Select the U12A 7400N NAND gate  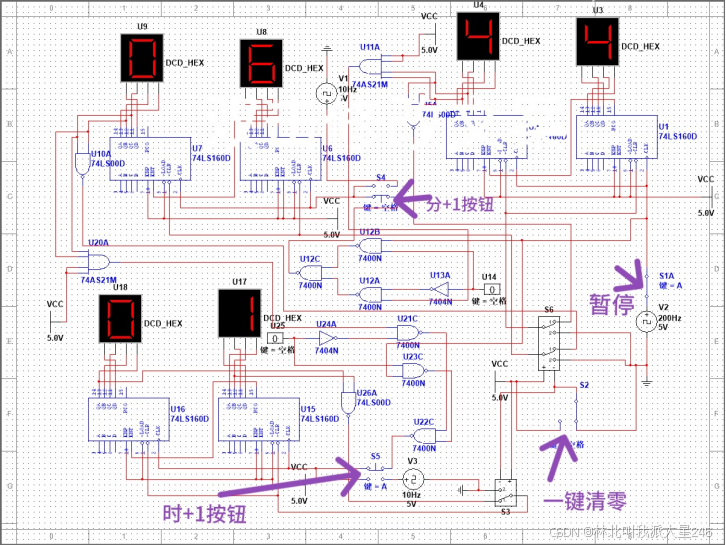(x=370, y=294)
